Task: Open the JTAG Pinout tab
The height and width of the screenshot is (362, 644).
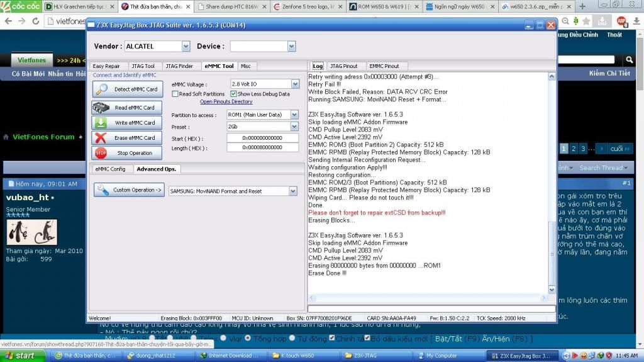Action: point(344,66)
